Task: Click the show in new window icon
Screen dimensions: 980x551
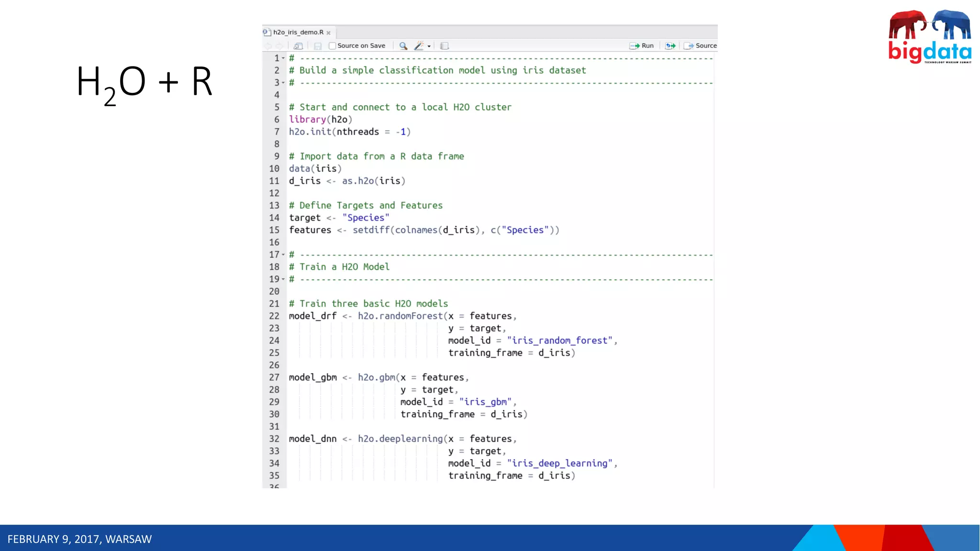Action: click(x=298, y=46)
